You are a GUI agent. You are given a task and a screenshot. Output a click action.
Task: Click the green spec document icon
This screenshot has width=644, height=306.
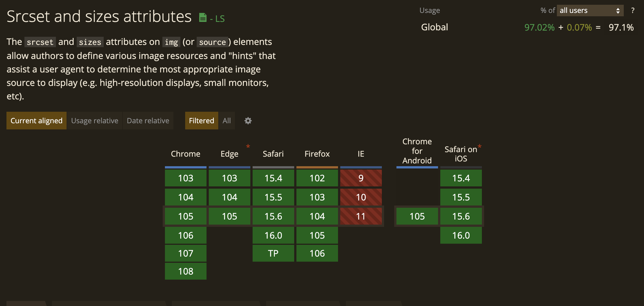(x=203, y=18)
